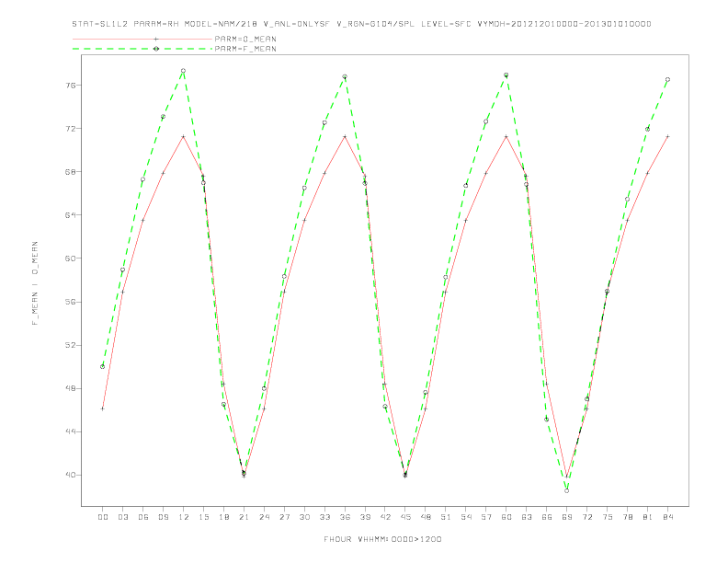Click x-axis tick label 03

(122, 517)
